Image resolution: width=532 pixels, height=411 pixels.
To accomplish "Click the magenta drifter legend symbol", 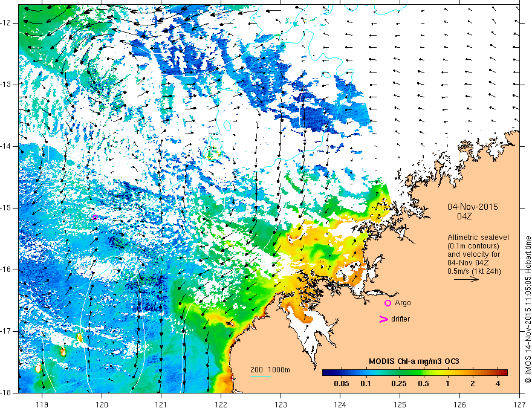I will [x=383, y=319].
